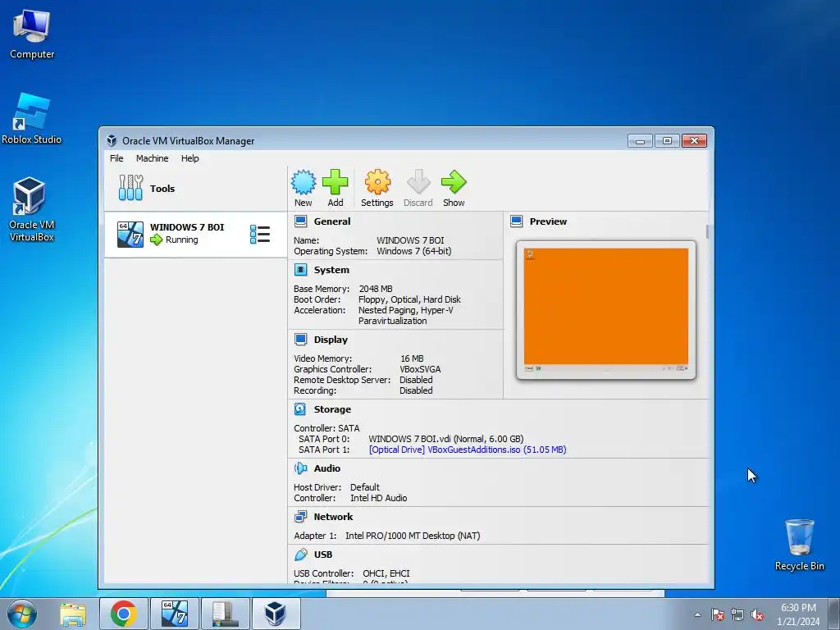Click the Preview section title
This screenshot has width=840, height=630.
click(x=548, y=221)
